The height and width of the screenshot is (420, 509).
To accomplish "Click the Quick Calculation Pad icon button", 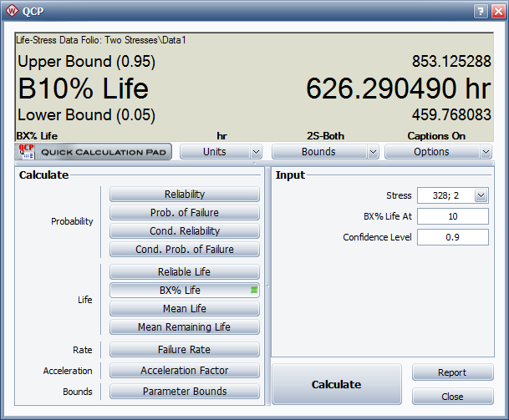I will point(94,152).
